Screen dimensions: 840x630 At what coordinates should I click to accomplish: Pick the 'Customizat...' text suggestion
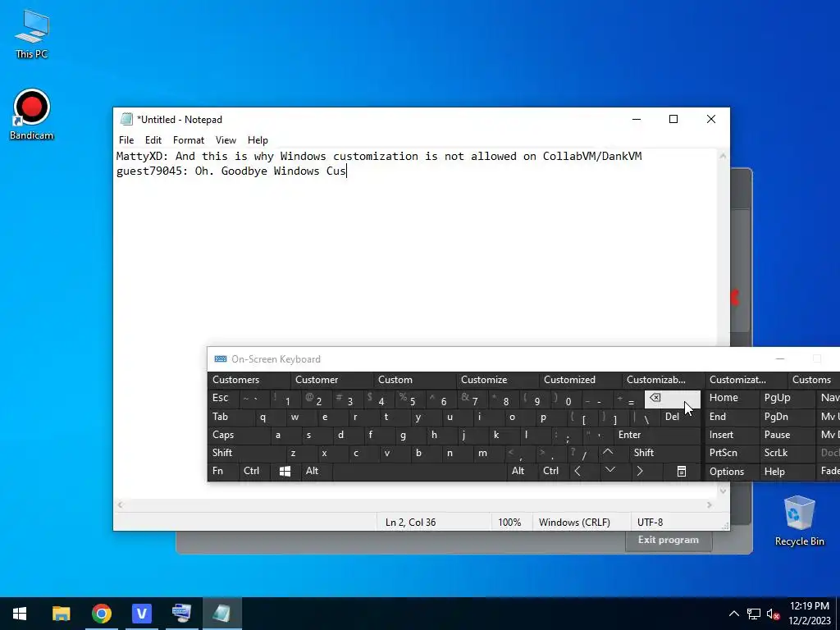(746, 380)
